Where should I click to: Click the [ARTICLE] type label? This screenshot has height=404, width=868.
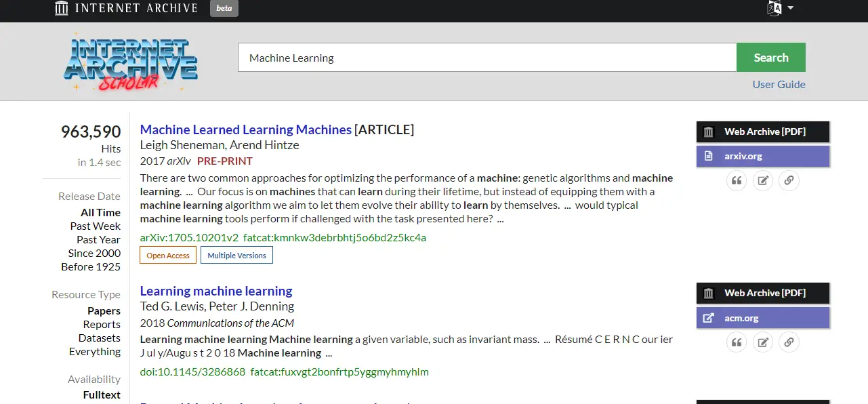point(384,129)
